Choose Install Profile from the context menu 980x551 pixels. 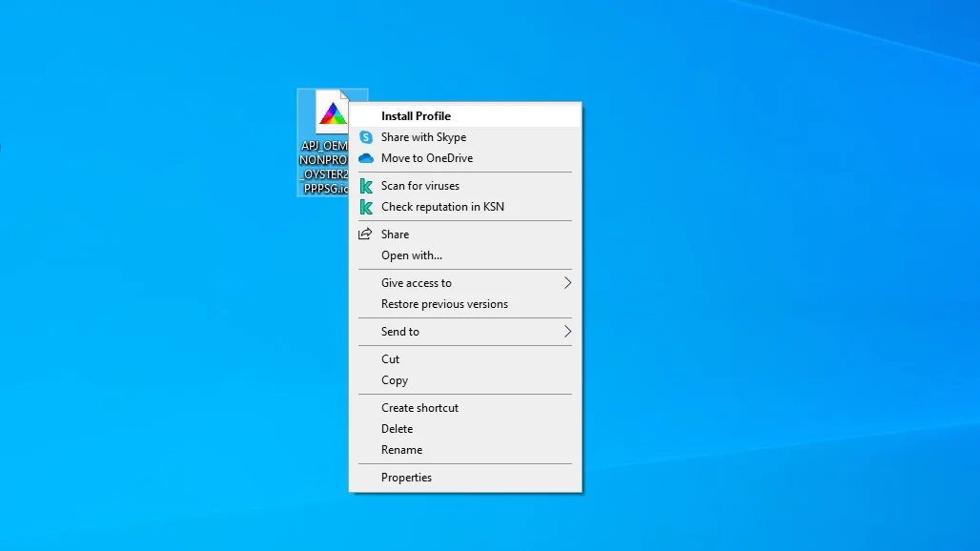point(416,114)
